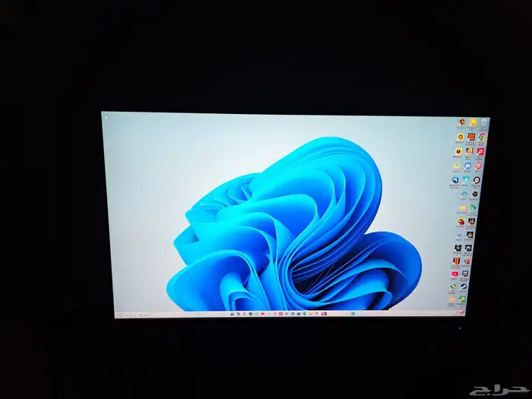Open the Brave browser desktop shortcut

478,166
